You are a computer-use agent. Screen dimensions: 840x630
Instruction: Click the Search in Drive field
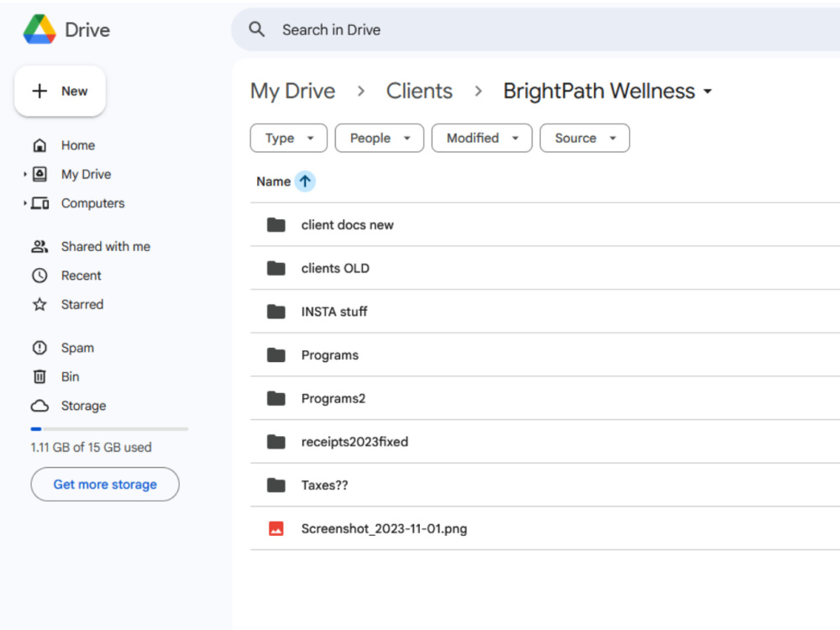click(x=536, y=29)
